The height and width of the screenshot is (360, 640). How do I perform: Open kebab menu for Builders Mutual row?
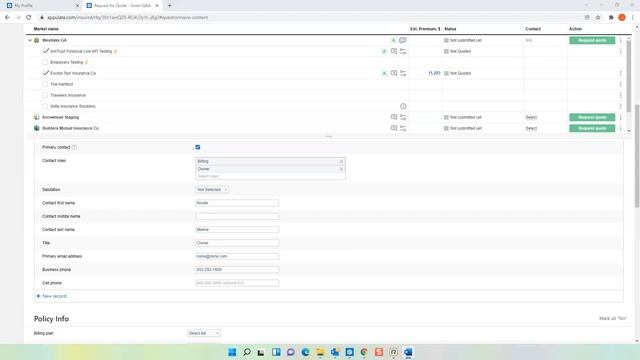[620, 128]
